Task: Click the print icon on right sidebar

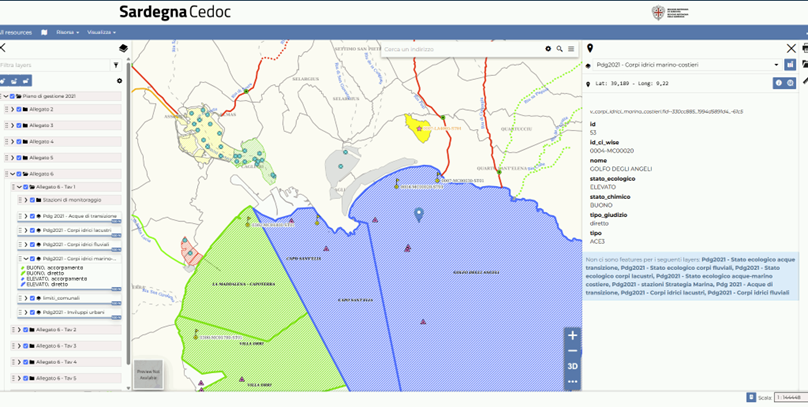Action: pyautogui.click(x=804, y=48)
